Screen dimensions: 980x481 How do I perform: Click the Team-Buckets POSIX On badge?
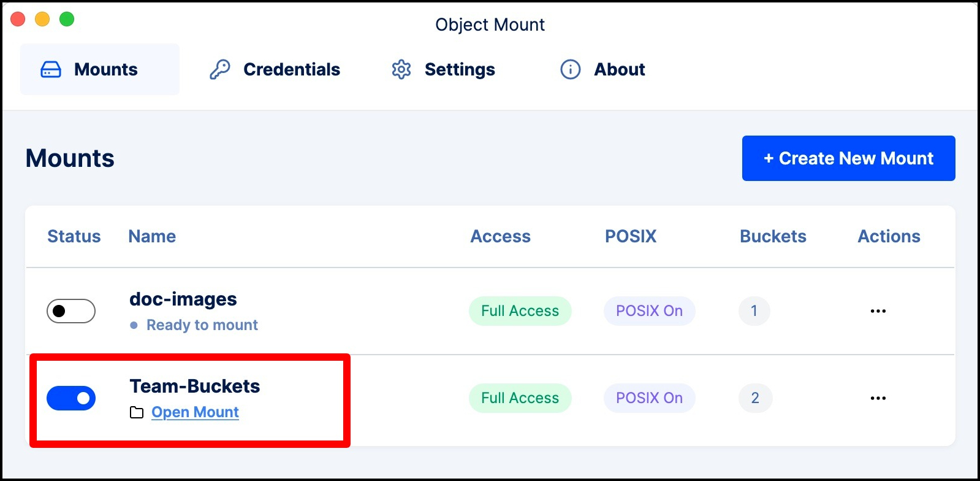point(649,398)
